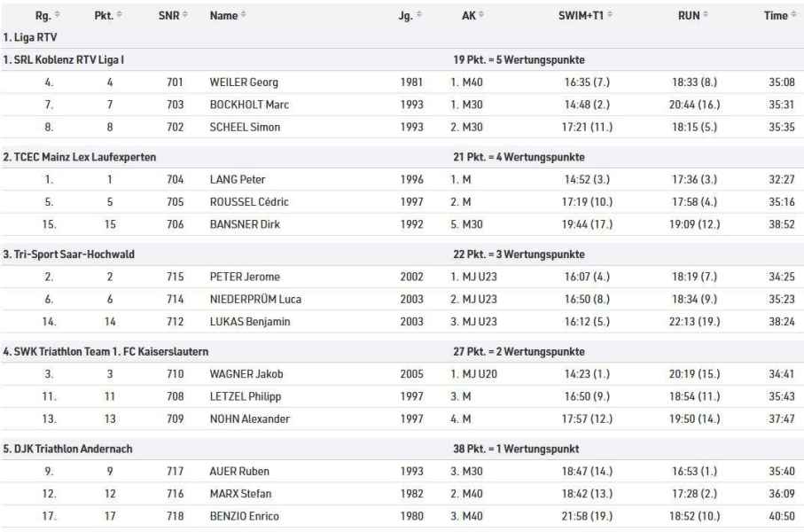Screen dimensions: 804x532
Task: Sort by the Name column arrows
Action: (x=244, y=15)
